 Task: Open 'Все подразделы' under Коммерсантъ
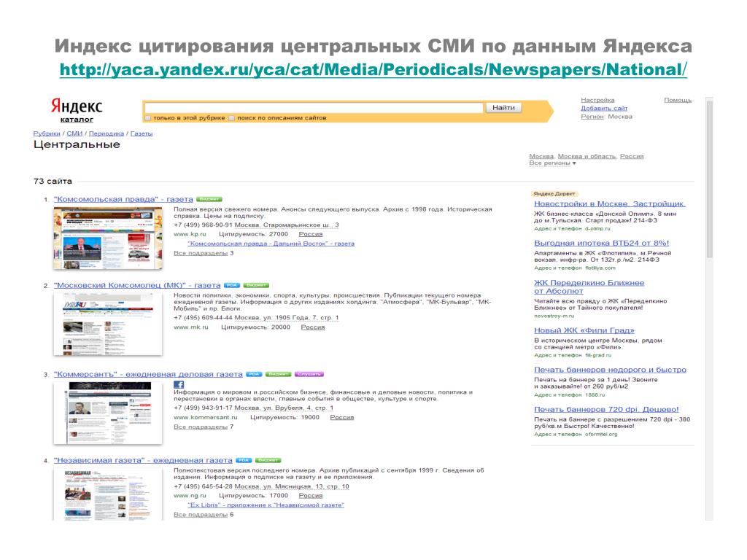coord(201,427)
